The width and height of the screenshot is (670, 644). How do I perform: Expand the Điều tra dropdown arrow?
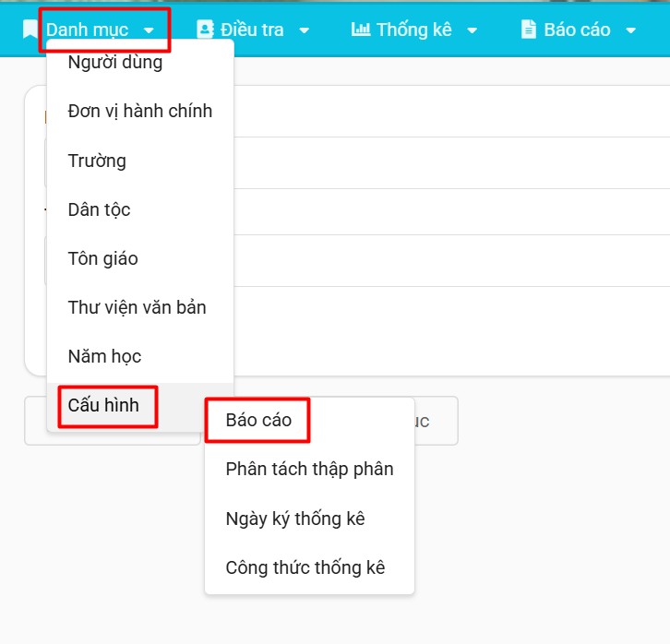[x=304, y=30]
